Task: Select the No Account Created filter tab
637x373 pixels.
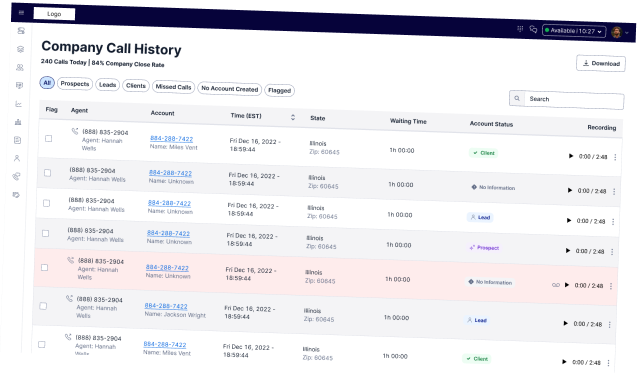Action: 230,89
